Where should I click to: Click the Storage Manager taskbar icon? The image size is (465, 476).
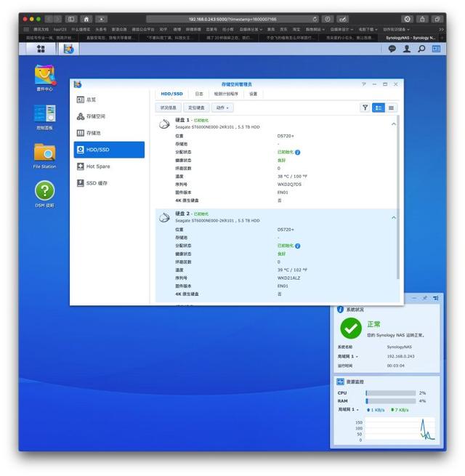pyautogui.click(x=69, y=49)
